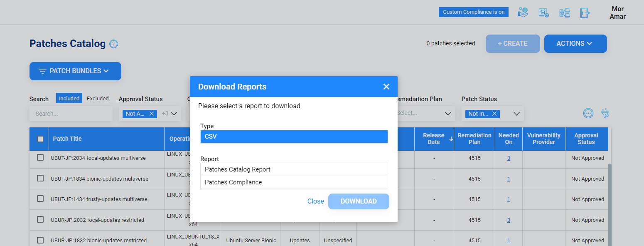Switch to the Excluded search tab
Screen dimensions: 644x246
pos(97,98)
